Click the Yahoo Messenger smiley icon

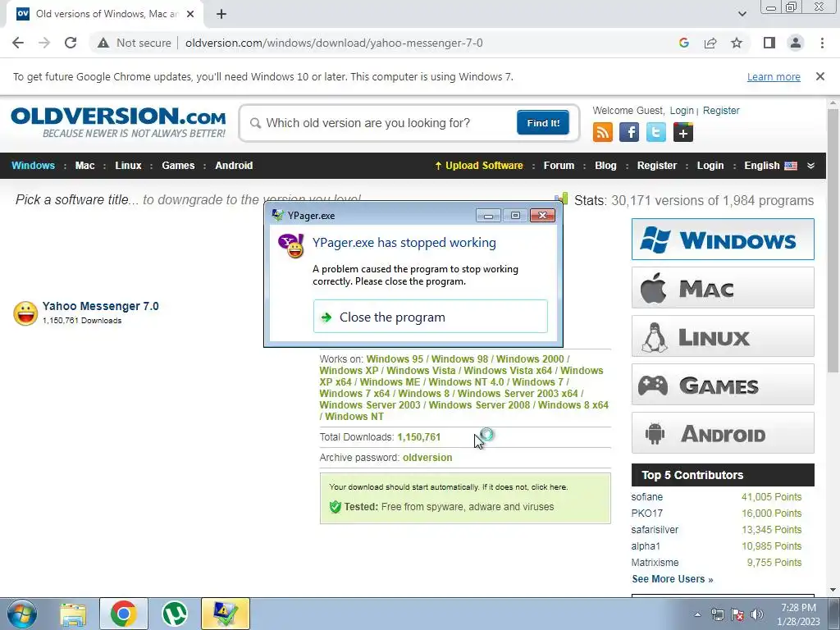[25, 313]
